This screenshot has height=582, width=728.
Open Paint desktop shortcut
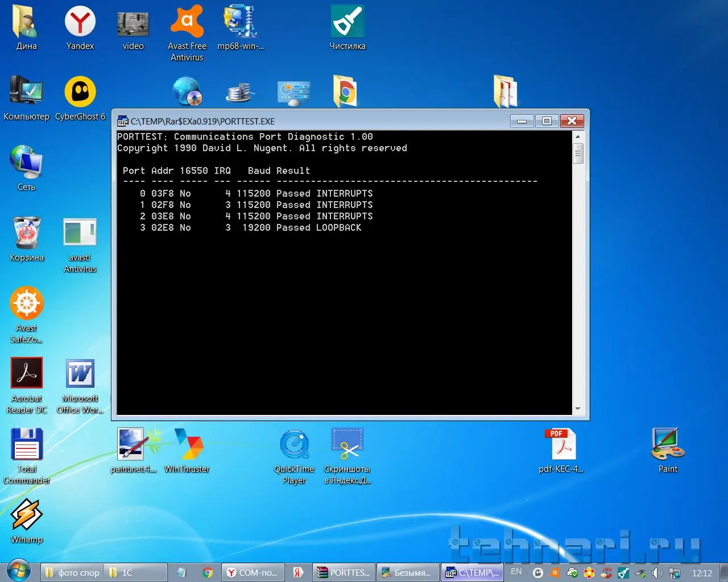668,445
